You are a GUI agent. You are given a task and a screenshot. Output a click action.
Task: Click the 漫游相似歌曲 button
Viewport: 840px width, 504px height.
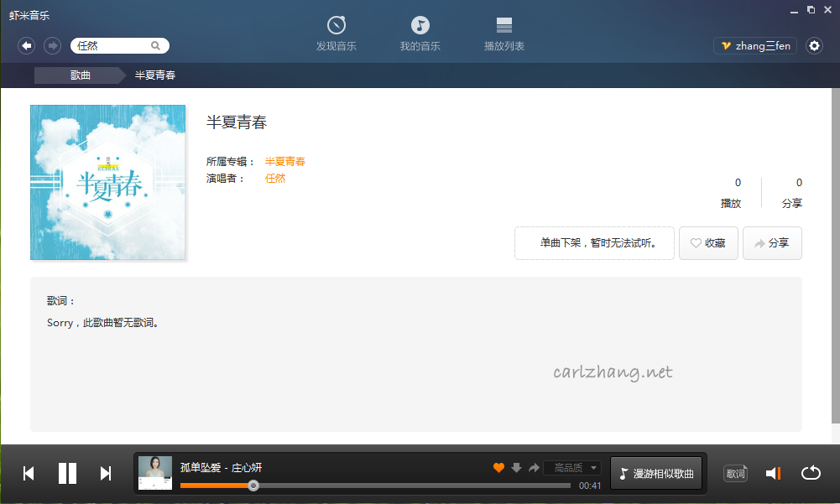(655, 473)
